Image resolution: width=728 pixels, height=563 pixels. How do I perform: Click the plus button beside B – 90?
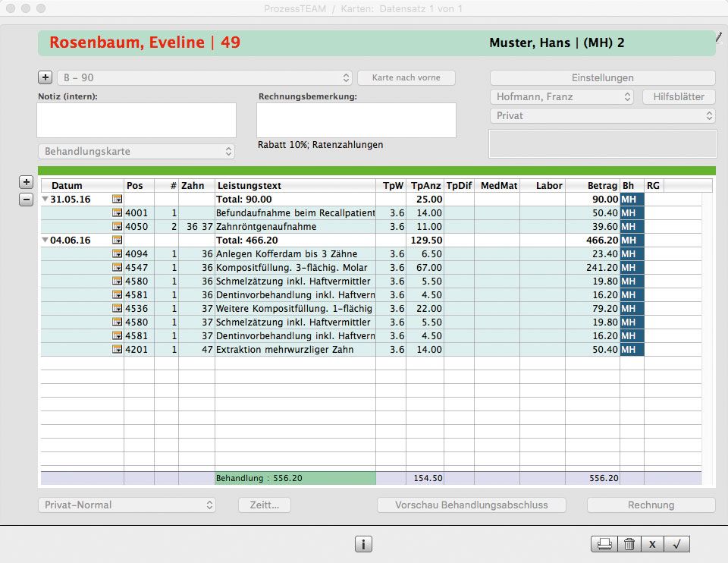45,77
